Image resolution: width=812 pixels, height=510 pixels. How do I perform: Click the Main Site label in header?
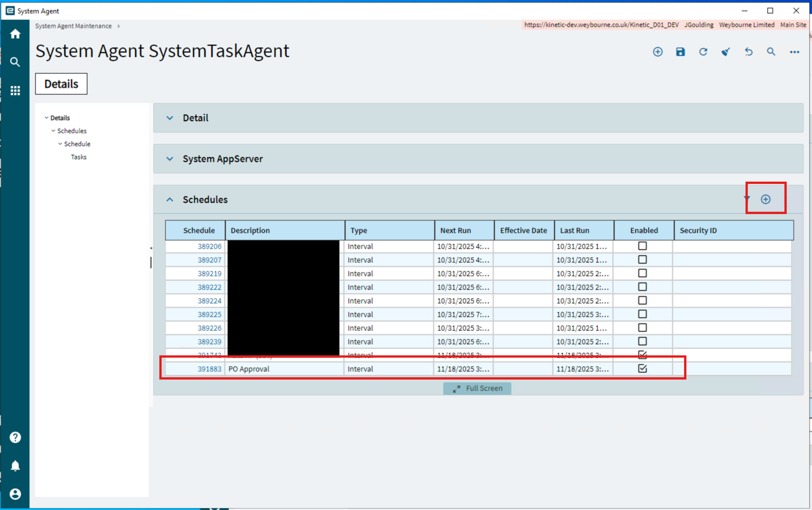793,25
